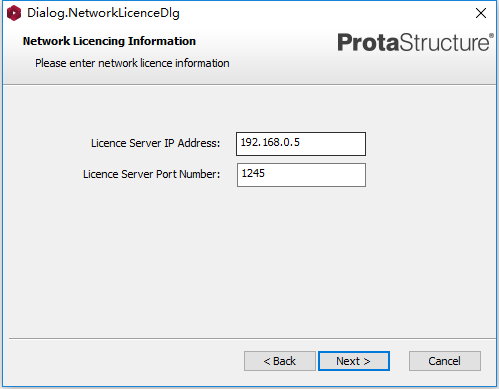Viewport: 499px width, 389px height.
Task: Cancel the licence setup wizard
Action: click(x=445, y=361)
